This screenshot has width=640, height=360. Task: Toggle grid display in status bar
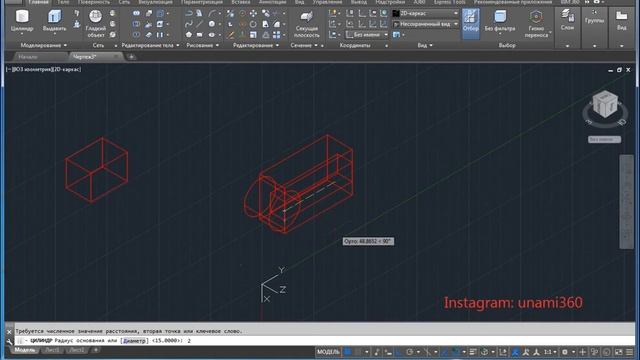347,352
